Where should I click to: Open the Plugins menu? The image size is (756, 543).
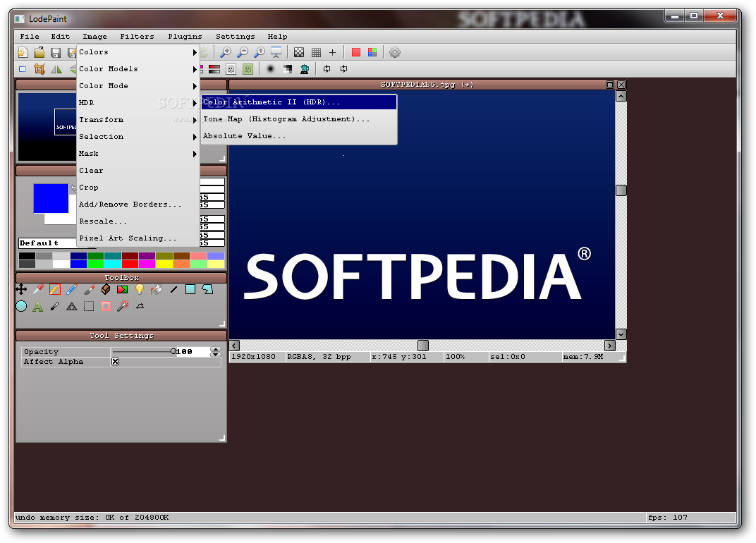pos(185,36)
